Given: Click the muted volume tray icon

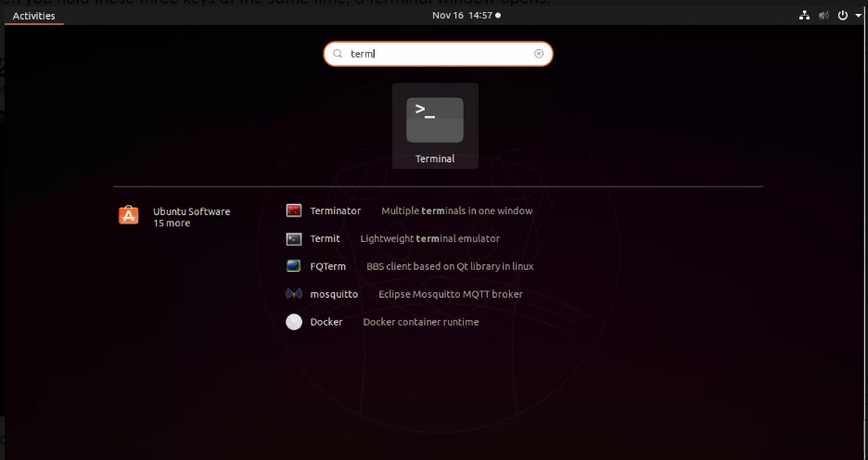Looking at the screenshot, I should (823, 16).
